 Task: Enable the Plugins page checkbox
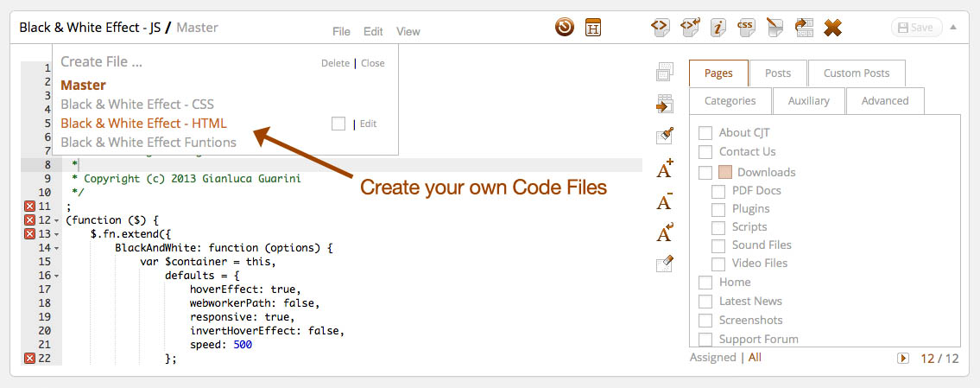[718, 209]
